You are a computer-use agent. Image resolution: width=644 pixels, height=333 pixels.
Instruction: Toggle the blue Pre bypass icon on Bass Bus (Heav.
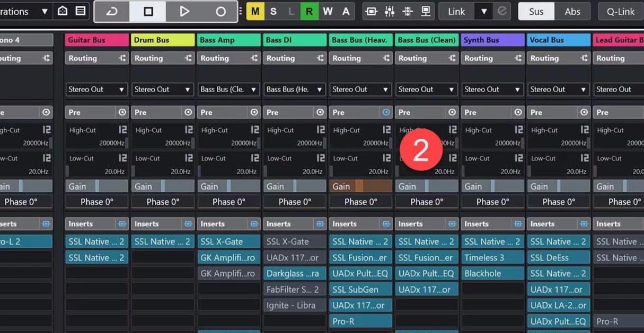[386, 112]
